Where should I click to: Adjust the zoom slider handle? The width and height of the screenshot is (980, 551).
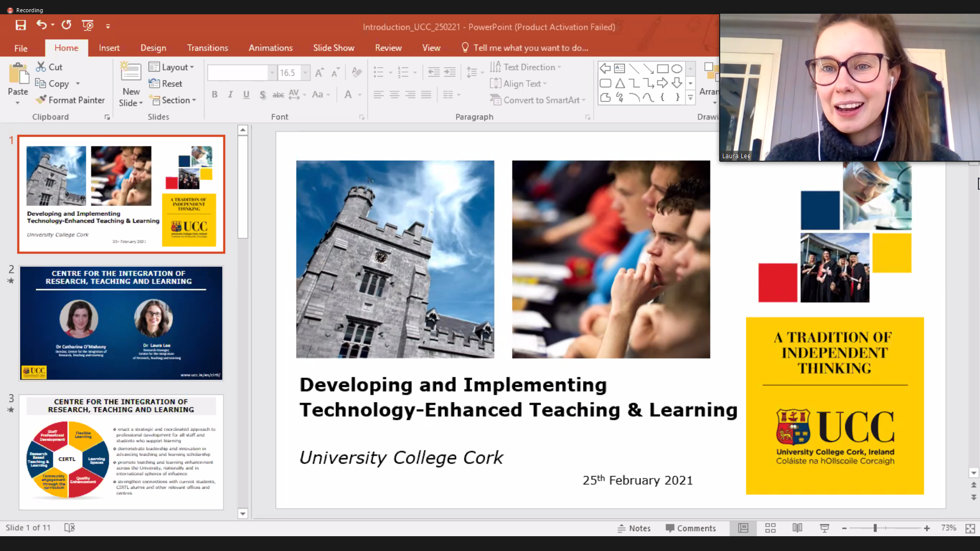[875, 528]
